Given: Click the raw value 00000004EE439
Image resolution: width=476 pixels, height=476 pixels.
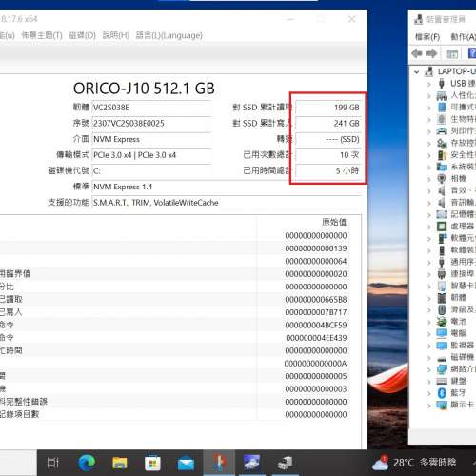Looking at the screenshot, I should (316, 338).
